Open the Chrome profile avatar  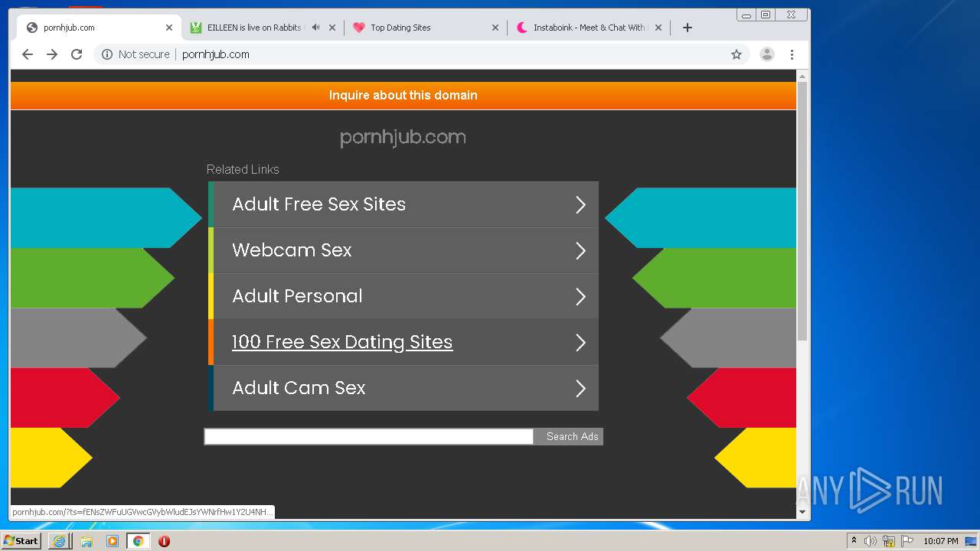pos(766,54)
